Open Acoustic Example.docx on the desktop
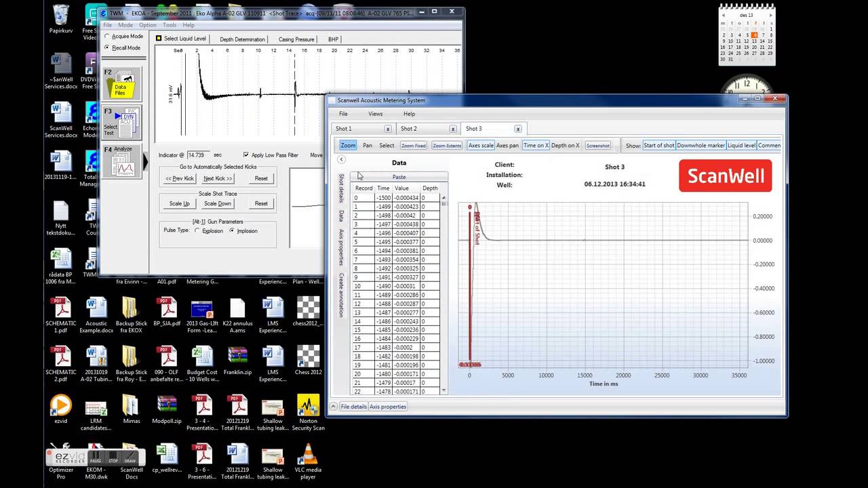 96,316
